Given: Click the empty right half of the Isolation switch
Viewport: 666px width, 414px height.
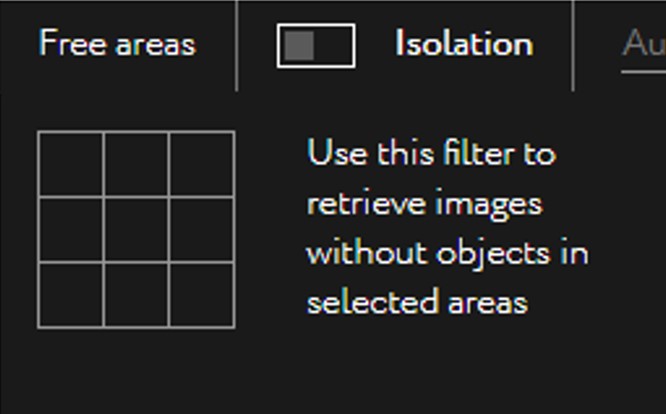Looking at the screenshot, I should click(334, 45).
